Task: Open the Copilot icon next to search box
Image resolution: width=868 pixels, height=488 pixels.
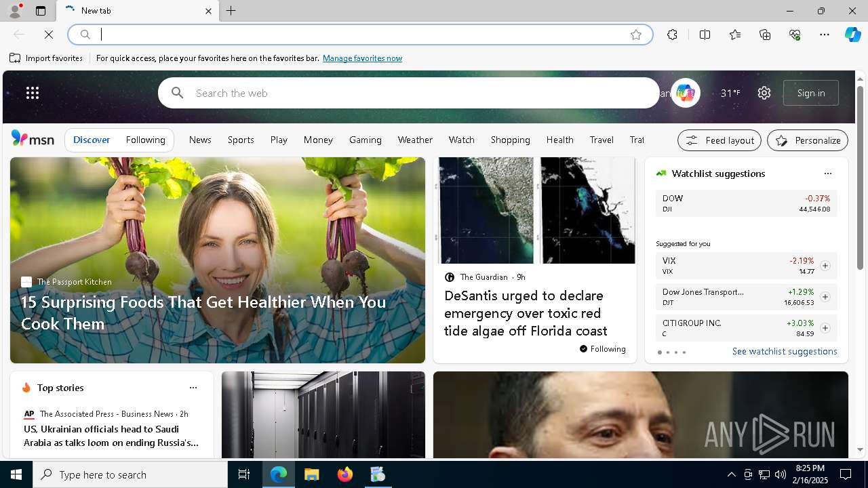Action: (x=685, y=93)
